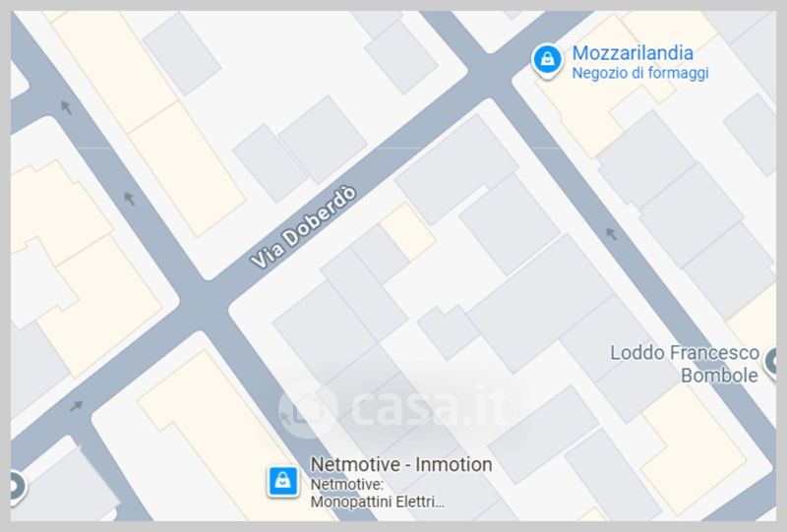Click the partial gray pin at bottom-left edge
The image size is (787, 532).
coord(18,487)
